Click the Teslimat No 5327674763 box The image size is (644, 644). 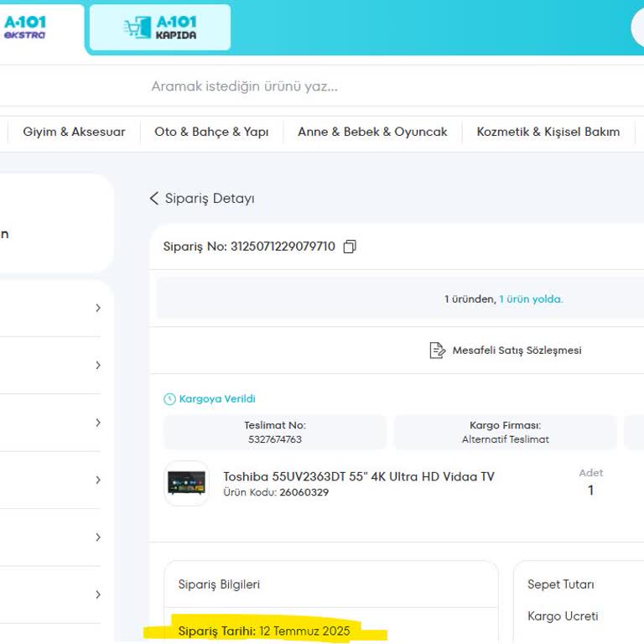tap(275, 433)
